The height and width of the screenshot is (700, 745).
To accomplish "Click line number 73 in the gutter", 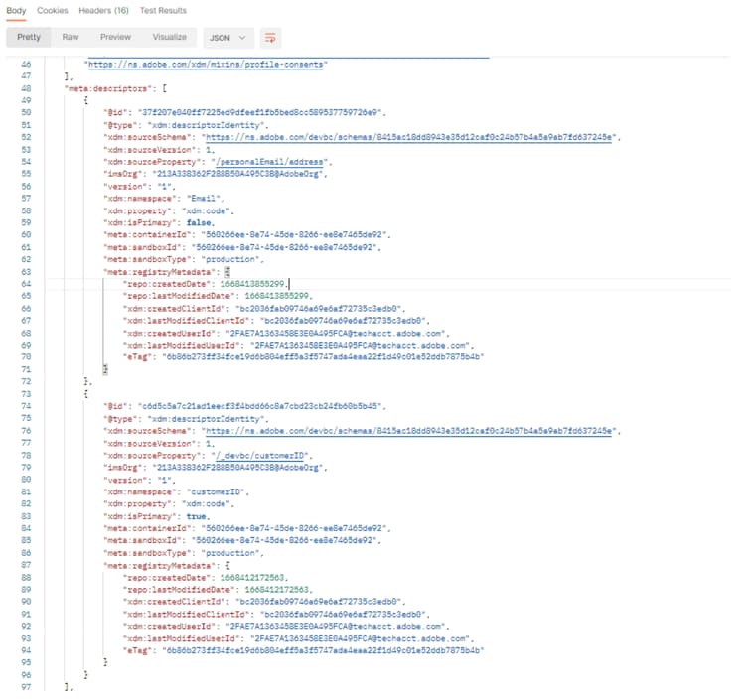I will 26,394.
